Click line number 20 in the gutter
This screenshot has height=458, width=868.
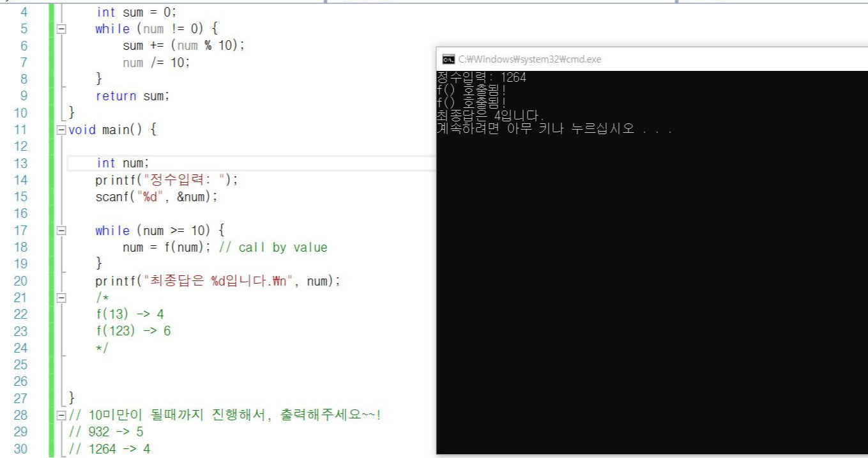(20, 281)
